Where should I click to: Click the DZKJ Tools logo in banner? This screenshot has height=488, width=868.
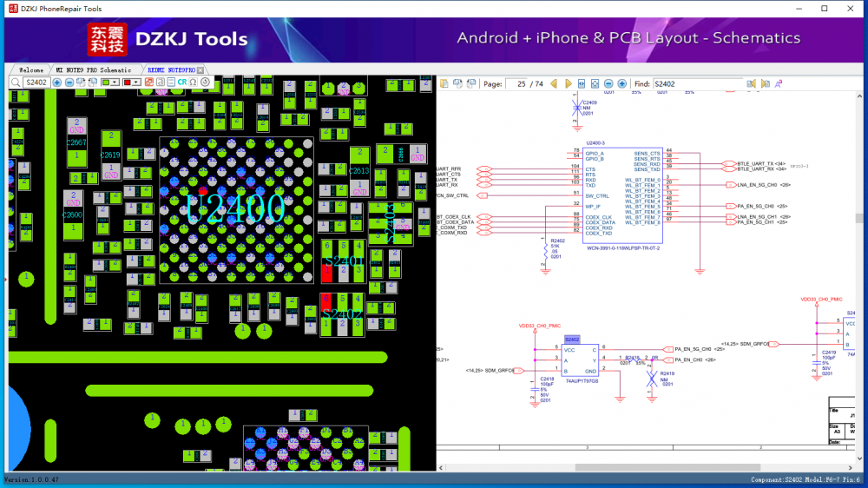coord(168,39)
